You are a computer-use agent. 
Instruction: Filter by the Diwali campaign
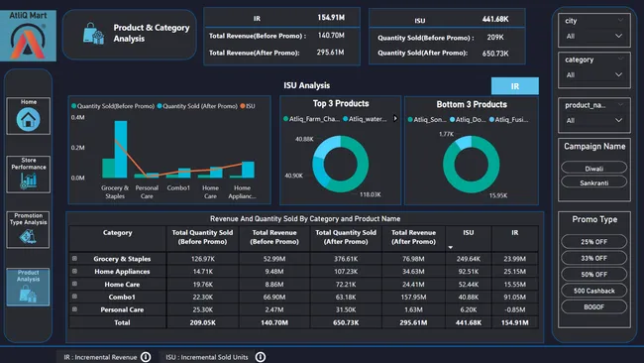[x=593, y=169]
